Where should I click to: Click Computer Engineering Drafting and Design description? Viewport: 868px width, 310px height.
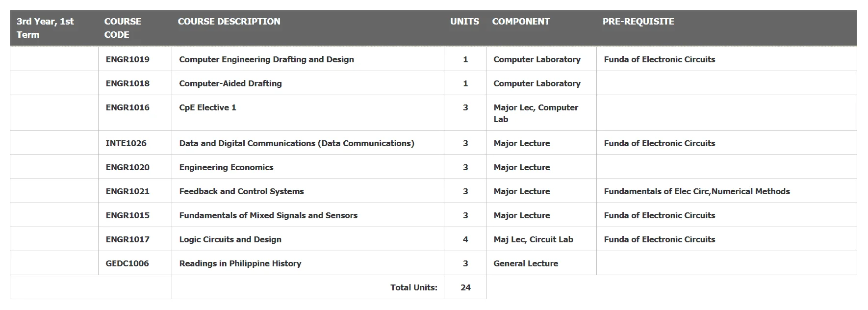point(266,59)
